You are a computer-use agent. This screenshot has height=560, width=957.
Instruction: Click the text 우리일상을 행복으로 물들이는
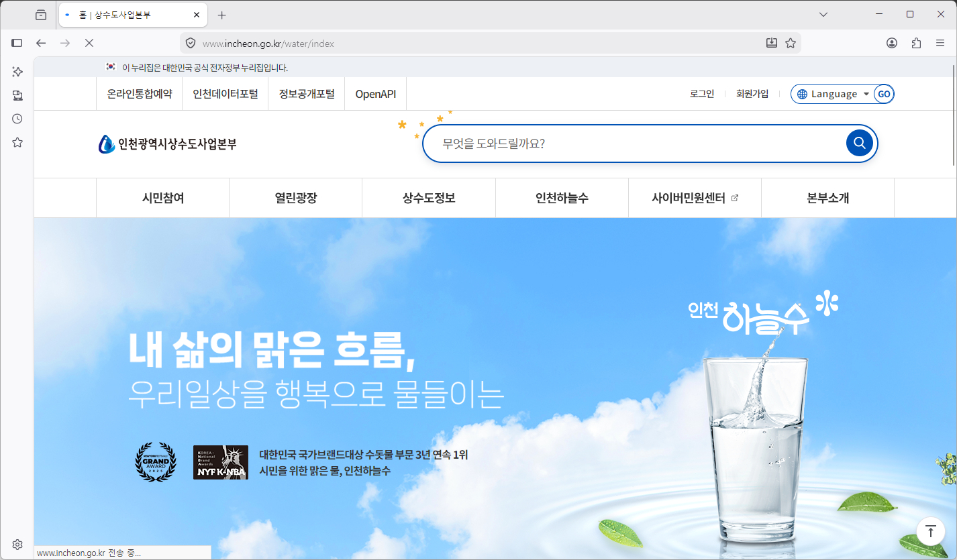(x=315, y=396)
